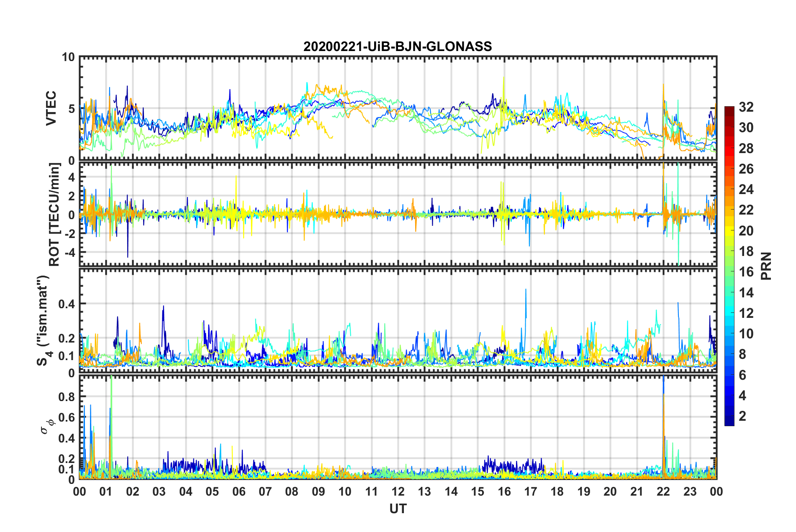Select the ROT axis tick label -2
Viewport: 796px width, 532px height.
(x=70, y=233)
